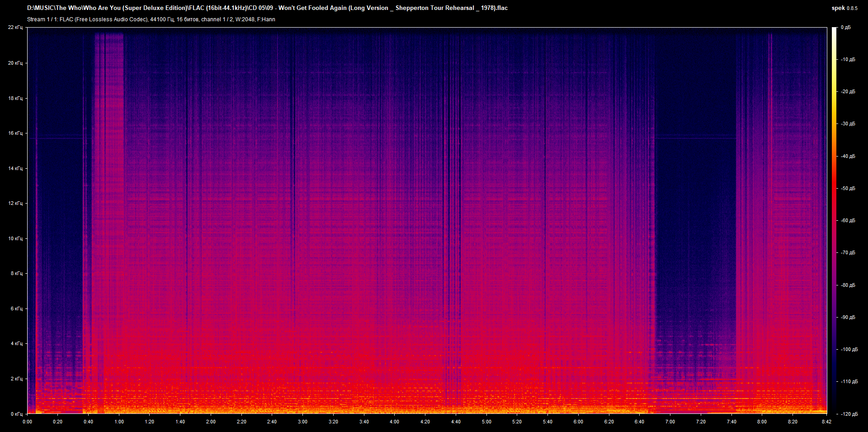Click the 0 дБ scale label
Screen dimensions: 868x432
[x=846, y=28]
